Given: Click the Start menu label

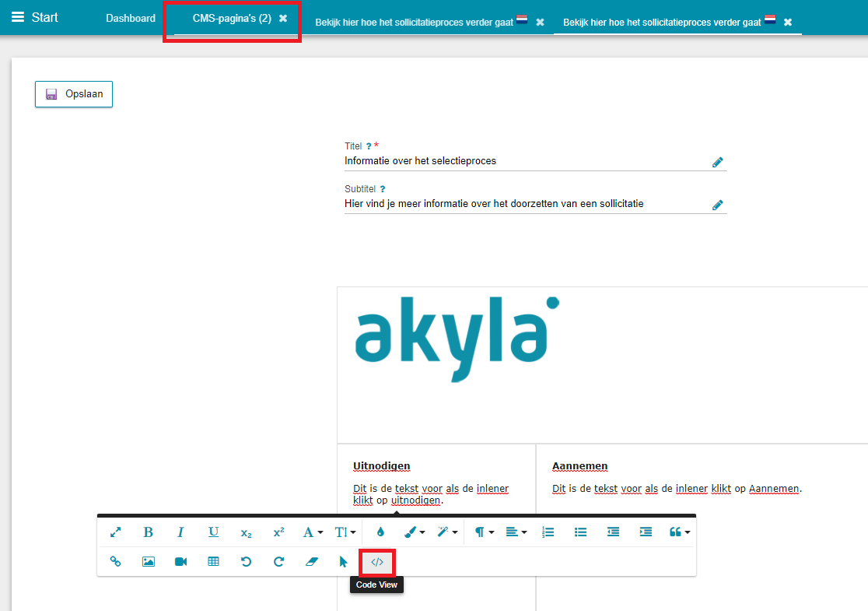Looking at the screenshot, I should coord(45,17).
